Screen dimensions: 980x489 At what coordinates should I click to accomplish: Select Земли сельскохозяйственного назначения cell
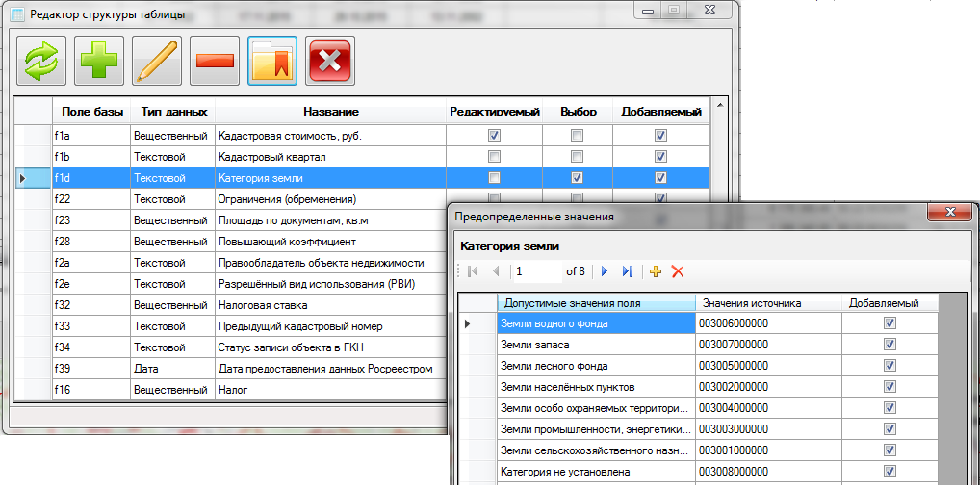point(596,450)
